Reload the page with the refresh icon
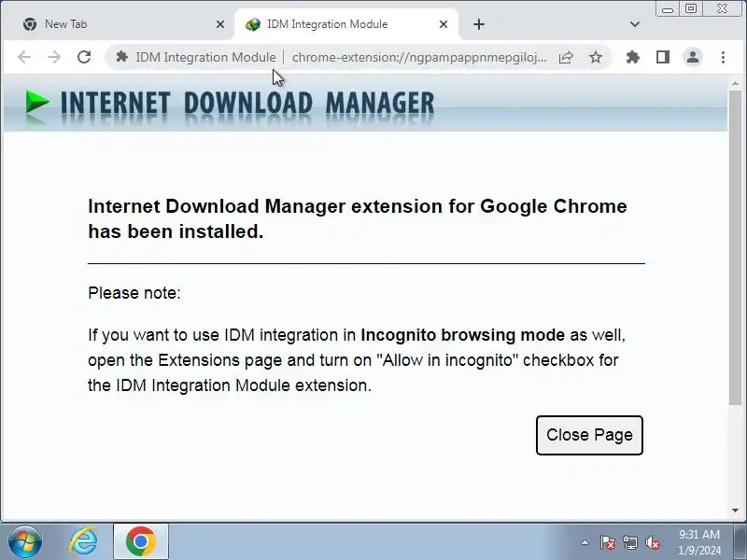The width and height of the screenshot is (747, 560). point(84,57)
